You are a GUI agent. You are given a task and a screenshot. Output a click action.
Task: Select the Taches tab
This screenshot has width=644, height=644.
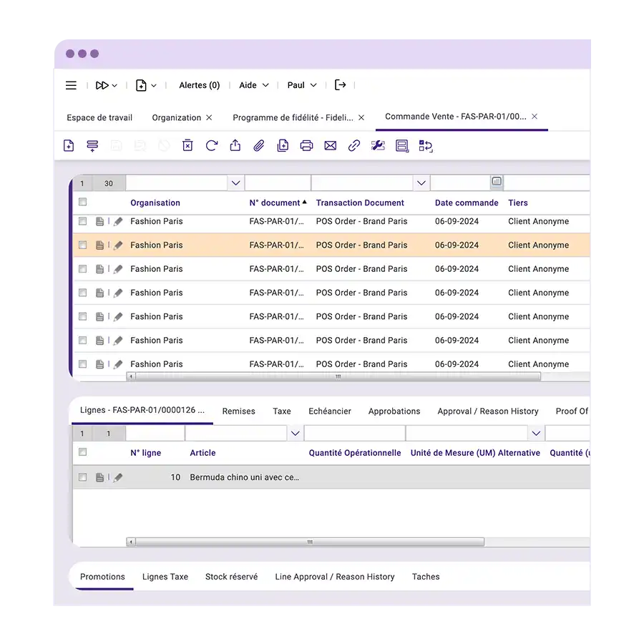click(426, 577)
